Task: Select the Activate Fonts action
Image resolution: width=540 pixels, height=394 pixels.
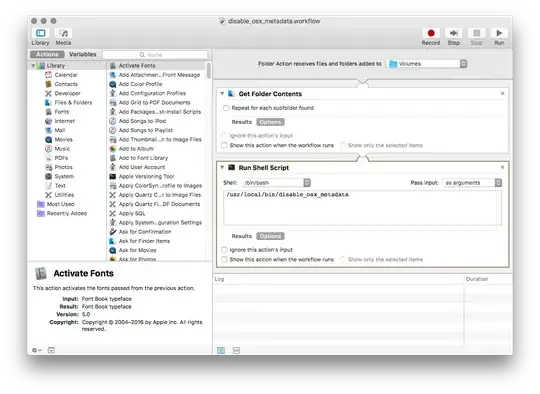Action: 157,65
